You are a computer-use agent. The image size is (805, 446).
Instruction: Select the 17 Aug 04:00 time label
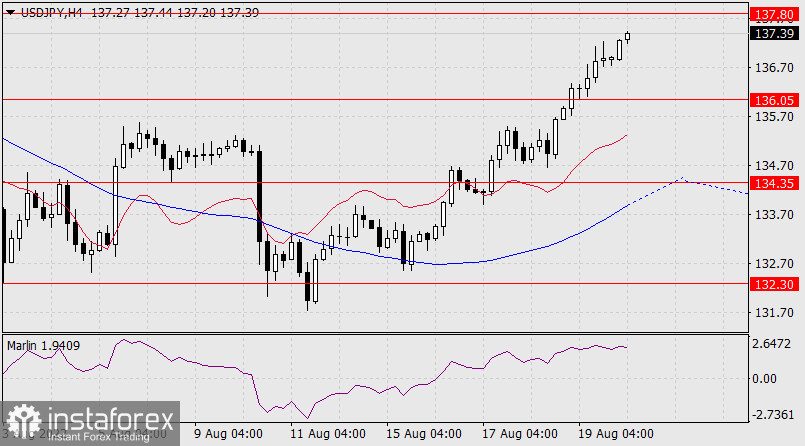click(x=520, y=434)
